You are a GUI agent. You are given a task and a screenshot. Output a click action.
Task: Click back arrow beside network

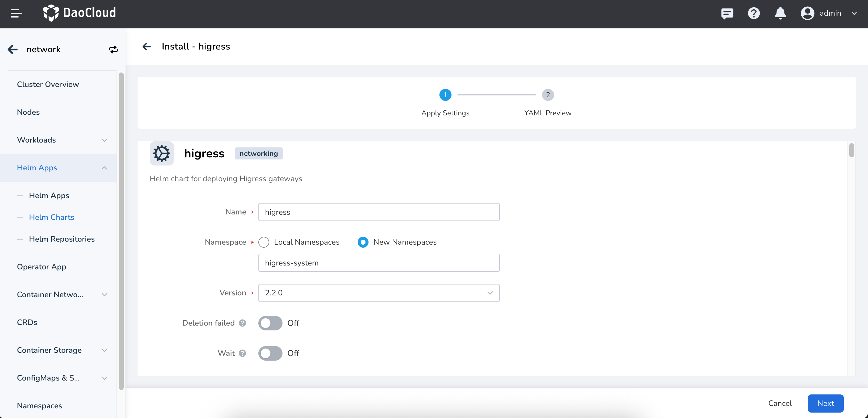point(13,50)
